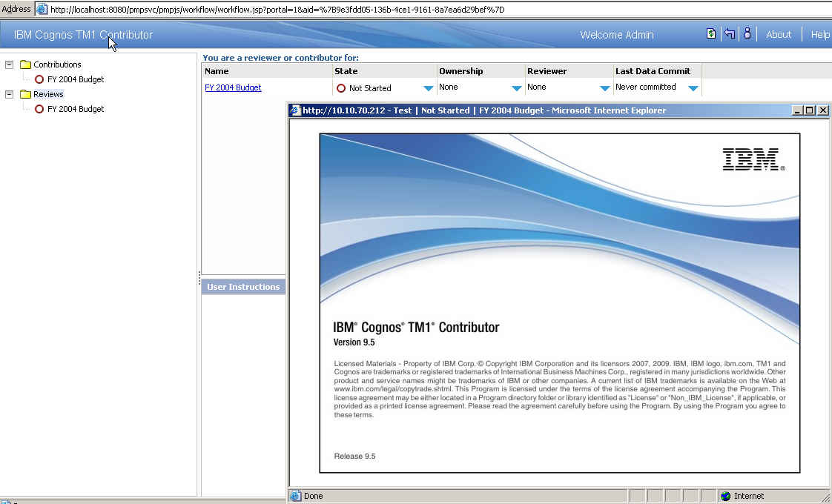Image resolution: width=832 pixels, height=504 pixels.
Task: Click the State column header
Action: click(385, 71)
